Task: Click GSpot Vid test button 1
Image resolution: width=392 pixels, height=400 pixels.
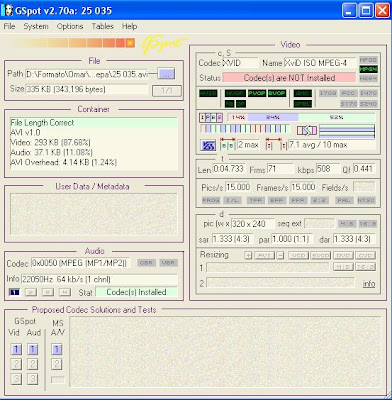Action: (x=16, y=349)
